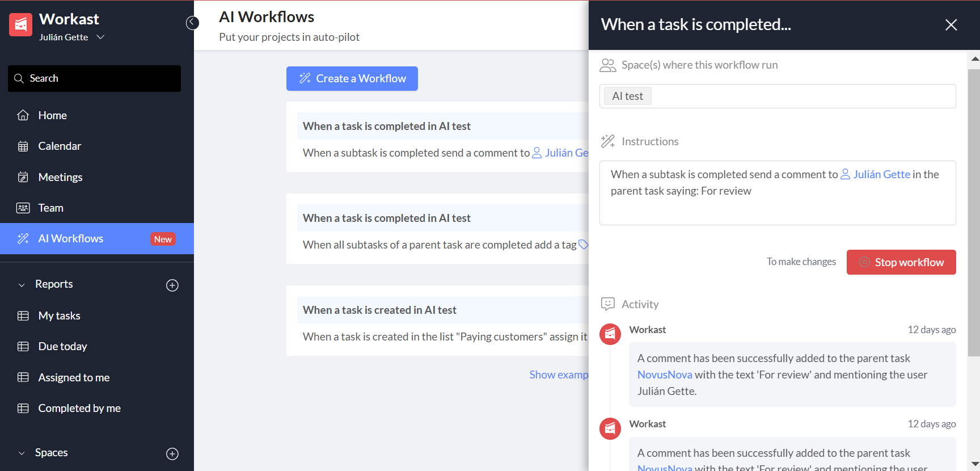Click the Meetings notepad icon
Screen dimensions: 980x471
coord(23,177)
